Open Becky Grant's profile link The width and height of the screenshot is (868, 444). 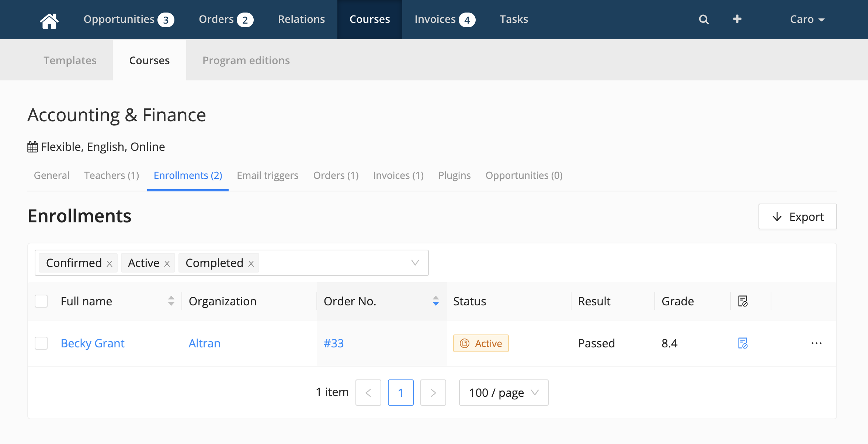(x=93, y=343)
